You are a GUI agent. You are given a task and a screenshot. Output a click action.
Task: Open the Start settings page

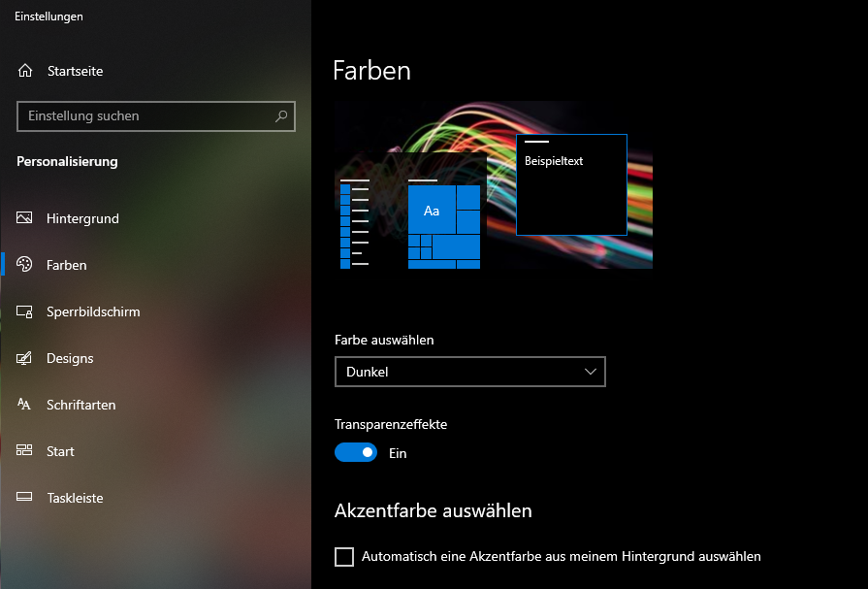point(60,451)
